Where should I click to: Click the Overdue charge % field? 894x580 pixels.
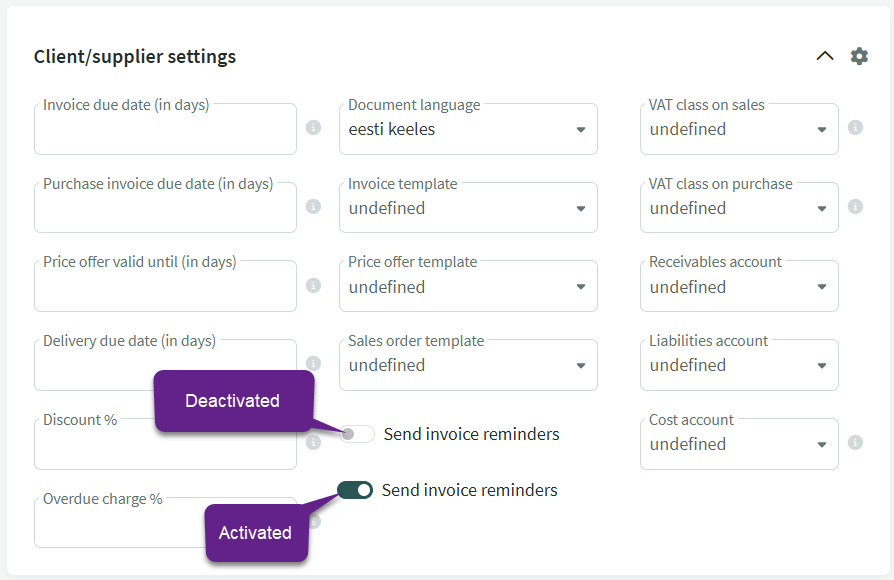pyautogui.click(x=165, y=523)
